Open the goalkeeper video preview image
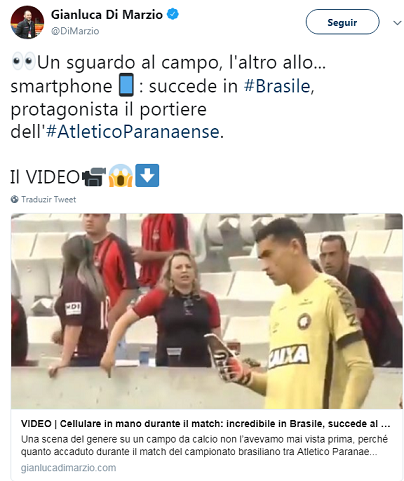Image resolution: width=404 pixels, height=481 pixels. click(x=207, y=311)
